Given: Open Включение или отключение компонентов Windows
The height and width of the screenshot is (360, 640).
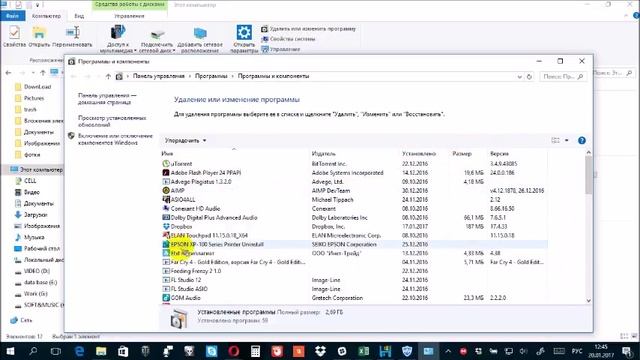Looking at the screenshot, I should pyautogui.click(x=115, y=139).
